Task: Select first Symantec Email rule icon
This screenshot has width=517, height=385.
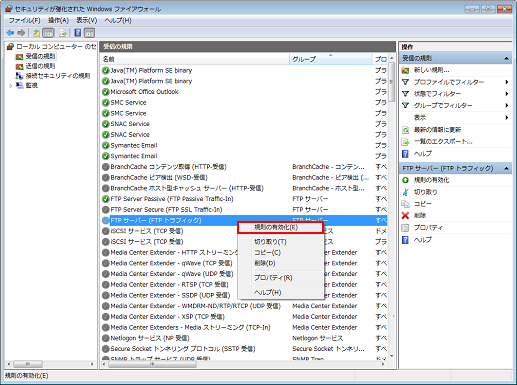Action: pos(106,145)
